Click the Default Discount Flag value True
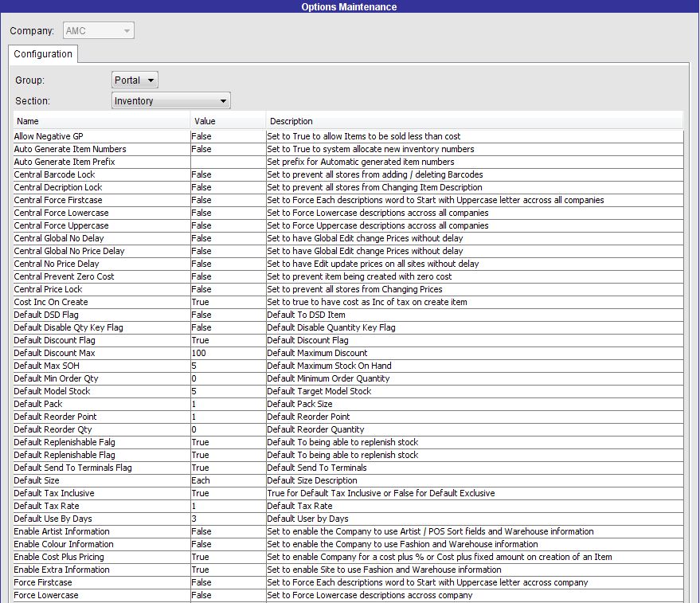 click(228, 340)
